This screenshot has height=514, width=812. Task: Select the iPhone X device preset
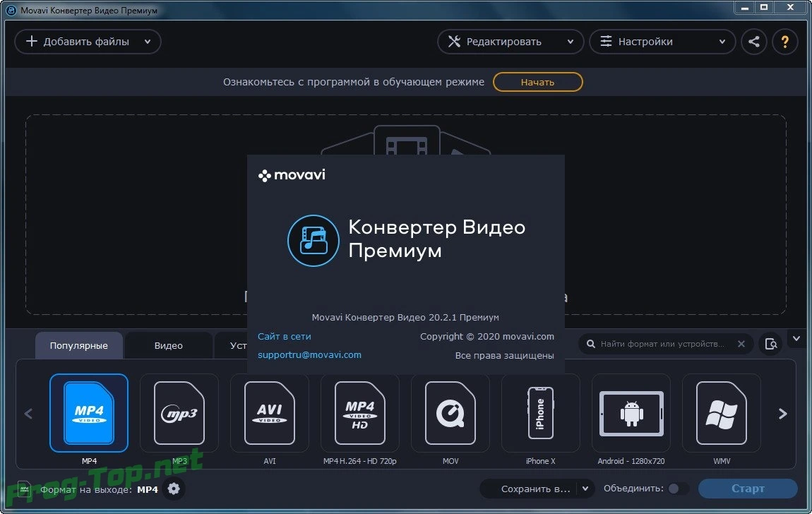pos(541,412)
